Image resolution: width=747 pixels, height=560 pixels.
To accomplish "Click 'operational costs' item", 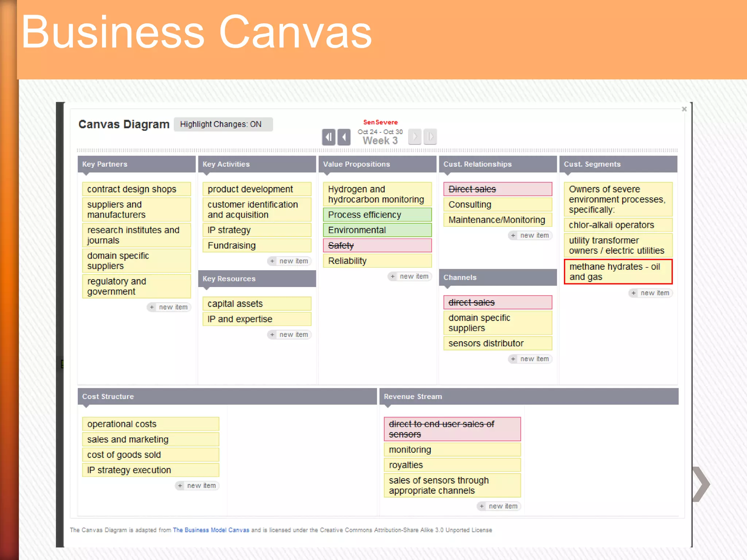I will coord(151,424).
